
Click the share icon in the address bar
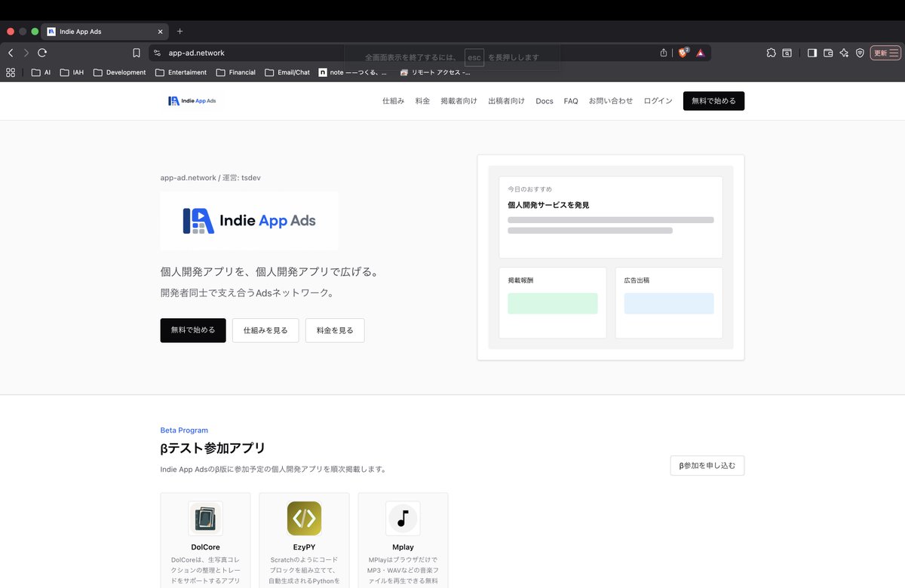[x=664, y=53]
